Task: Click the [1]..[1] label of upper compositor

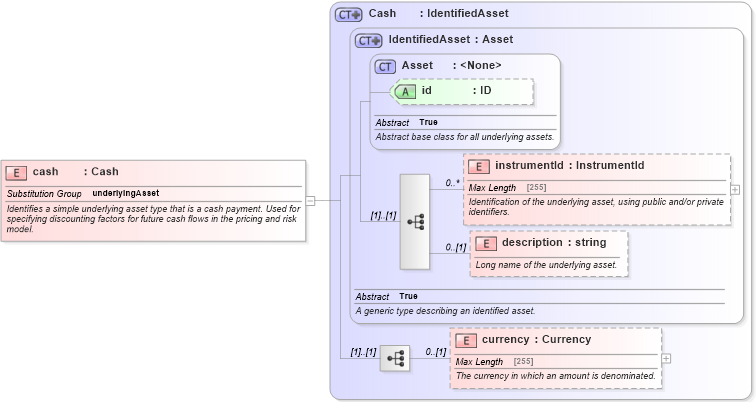Action: [383, 215]
